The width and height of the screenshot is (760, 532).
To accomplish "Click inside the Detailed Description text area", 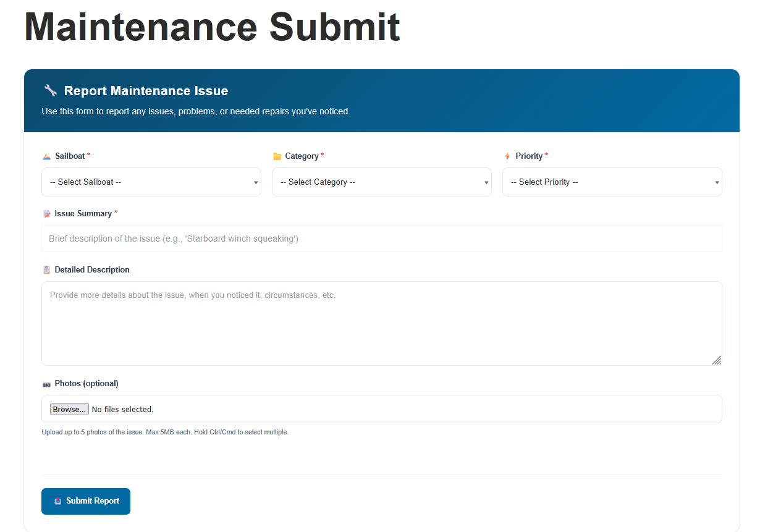I will (381, 323).
